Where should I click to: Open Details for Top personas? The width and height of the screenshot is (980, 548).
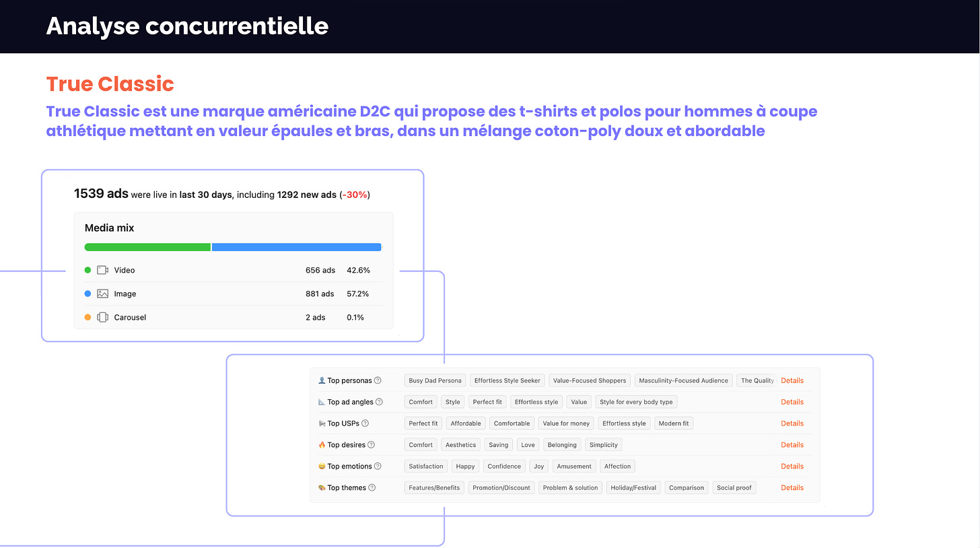792,380
